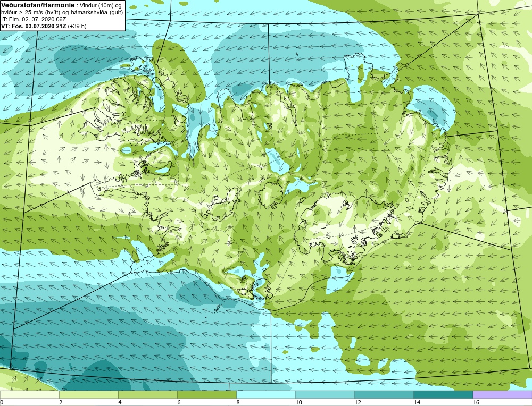Click the legend scale label '16'
Image resolution: width=532 pixels, height=406 pixels.
point(476,402)
